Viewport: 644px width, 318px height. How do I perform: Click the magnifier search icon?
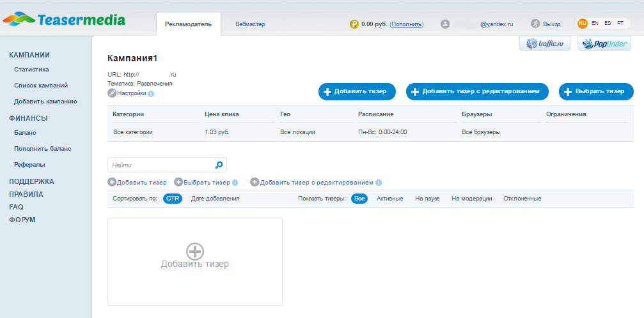[x=219, y=165]
